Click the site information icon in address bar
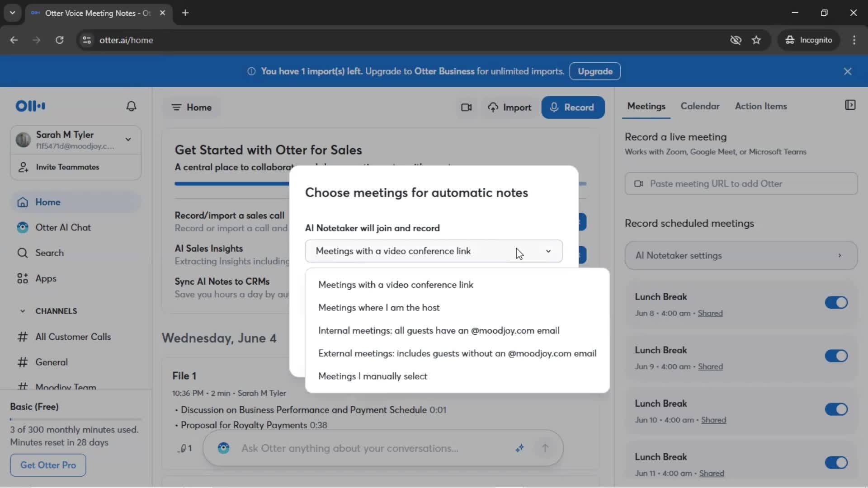The image size is (868, 488). (x=87, y=40)
